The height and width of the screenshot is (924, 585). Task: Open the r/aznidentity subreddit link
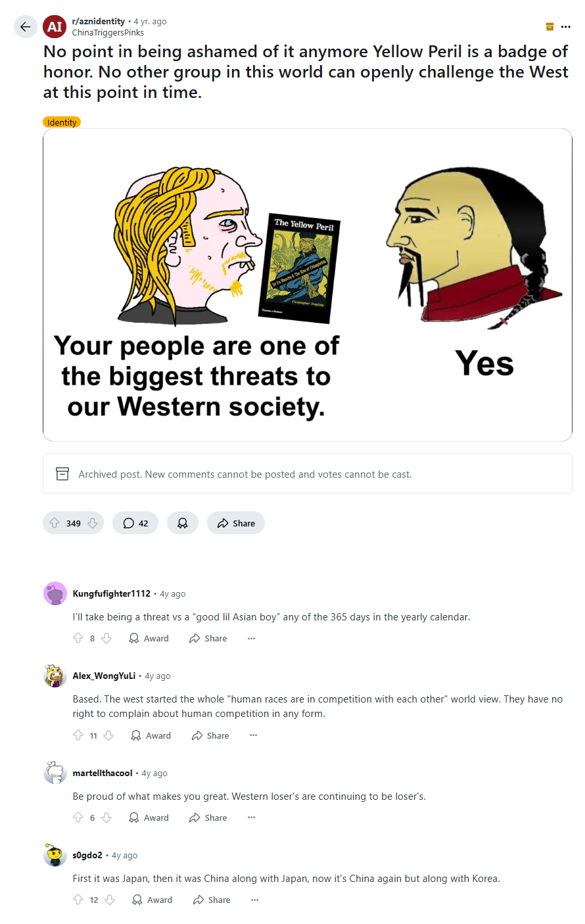point(99,21)
